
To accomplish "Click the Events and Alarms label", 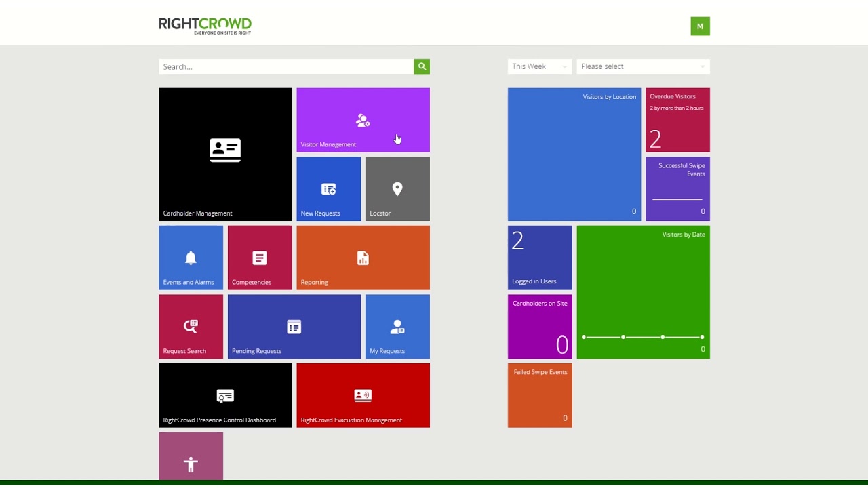I will 189,282.
